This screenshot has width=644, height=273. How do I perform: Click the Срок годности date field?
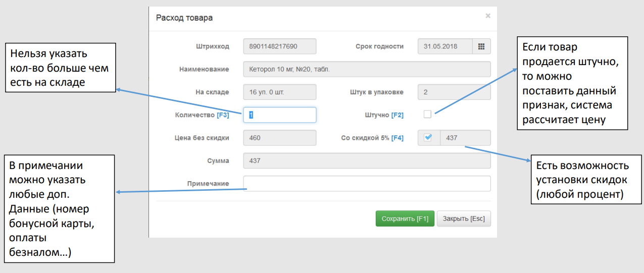444,46
